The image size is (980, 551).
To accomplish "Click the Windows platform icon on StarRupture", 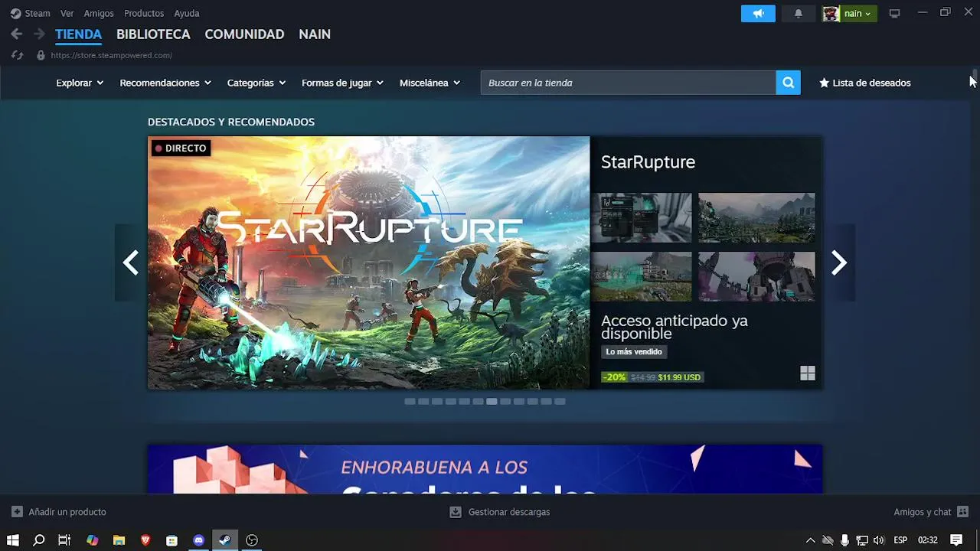I will tap(808, 373).
